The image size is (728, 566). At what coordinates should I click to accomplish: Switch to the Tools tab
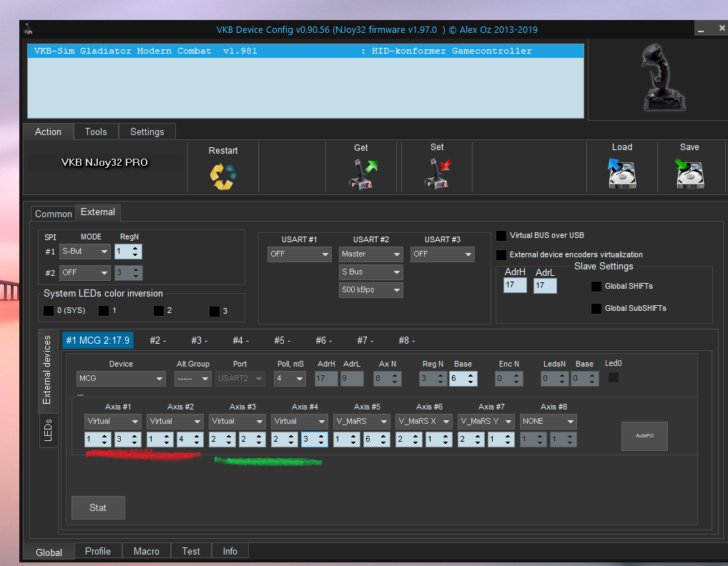point(96,131)
